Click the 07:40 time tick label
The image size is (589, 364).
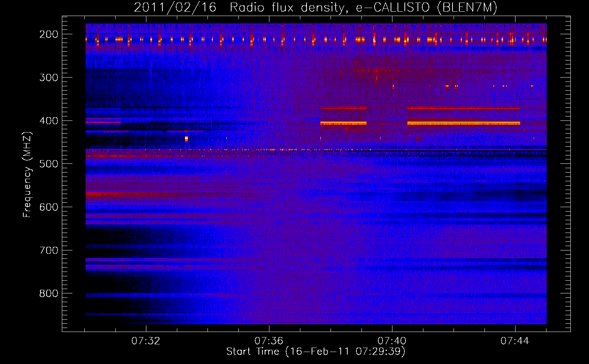[x=392, y=341]
